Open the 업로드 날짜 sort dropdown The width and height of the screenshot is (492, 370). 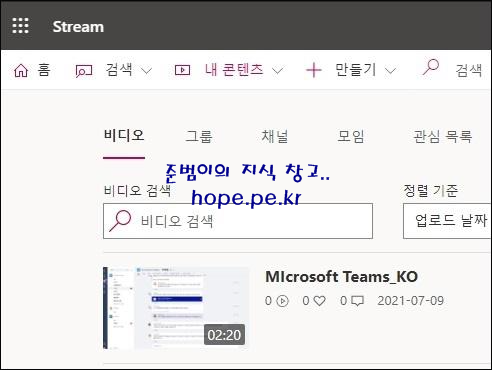447,221
